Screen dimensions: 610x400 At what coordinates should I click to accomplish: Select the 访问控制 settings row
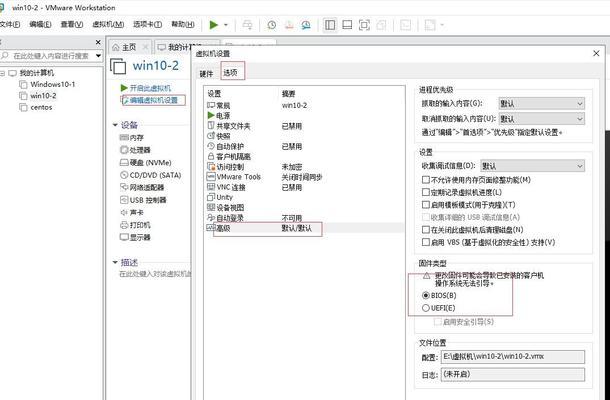point(304,167)
